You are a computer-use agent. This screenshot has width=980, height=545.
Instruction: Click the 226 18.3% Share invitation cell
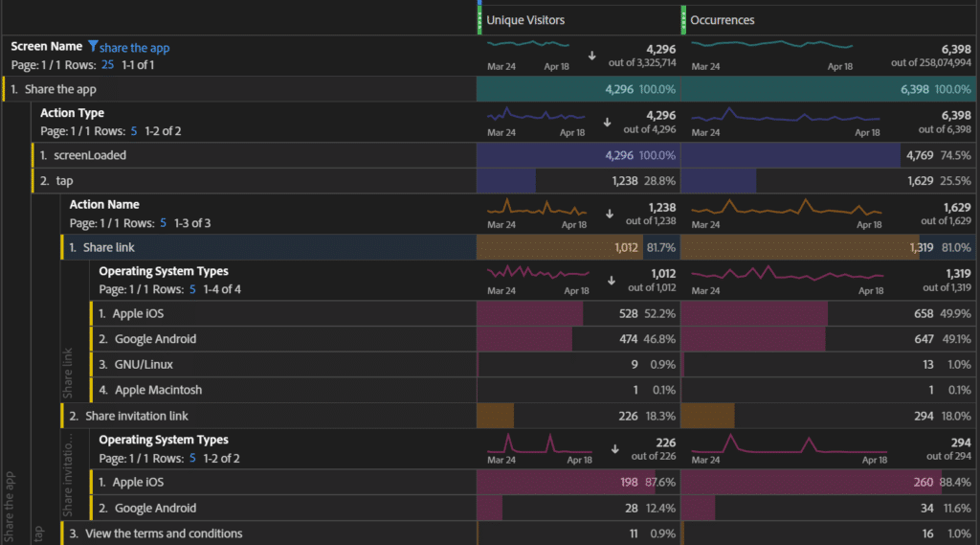pyautogui.click(x=578, y=416)
